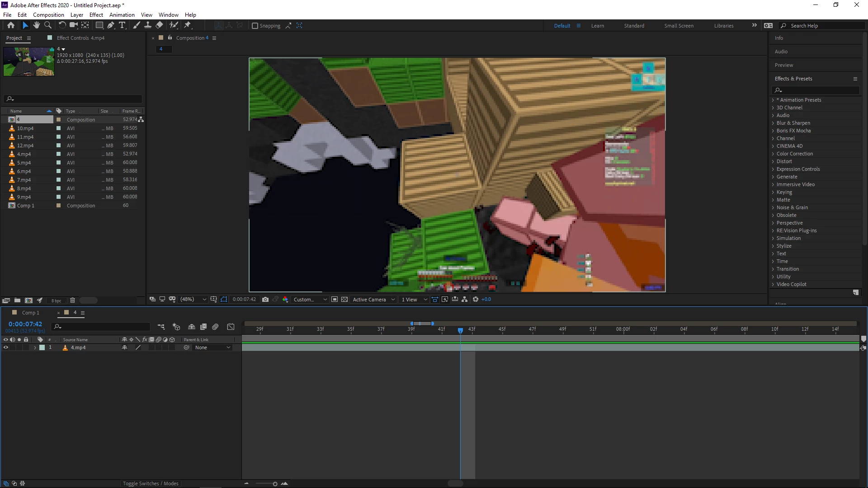This screenshot has width=868, height=488.
Task: Select the Hand tool
Action: pos(36,25)
